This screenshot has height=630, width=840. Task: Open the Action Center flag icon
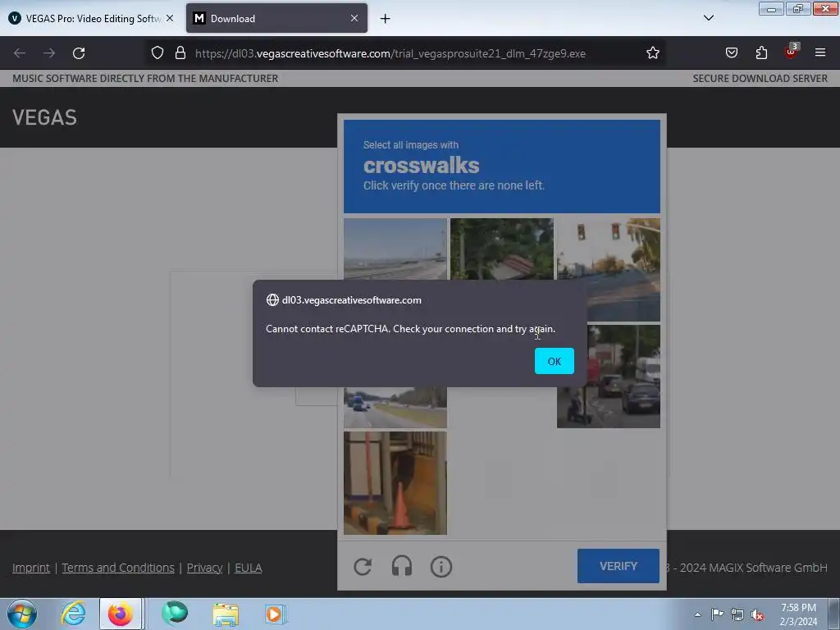pos(717,614)
